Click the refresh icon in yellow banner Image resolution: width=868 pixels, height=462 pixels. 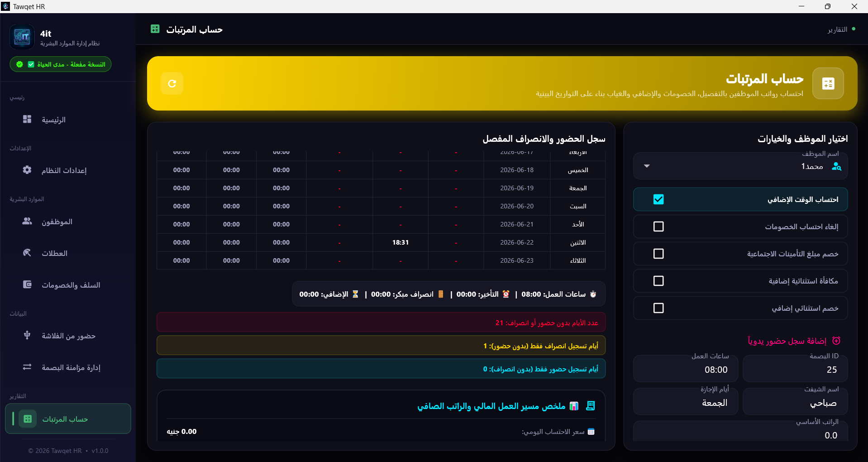pyautogui.click(x=172, y=83)
